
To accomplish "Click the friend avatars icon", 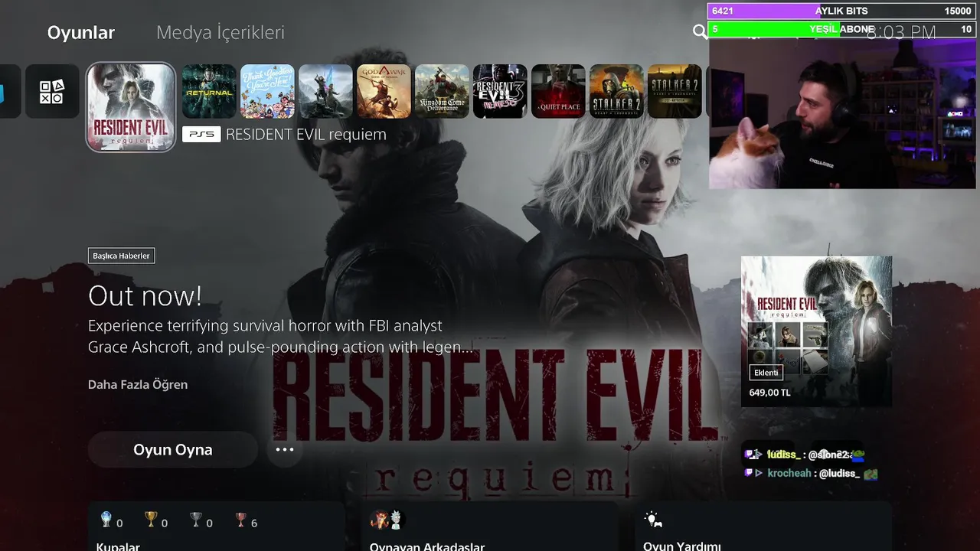I will click(x=386, y=520).
